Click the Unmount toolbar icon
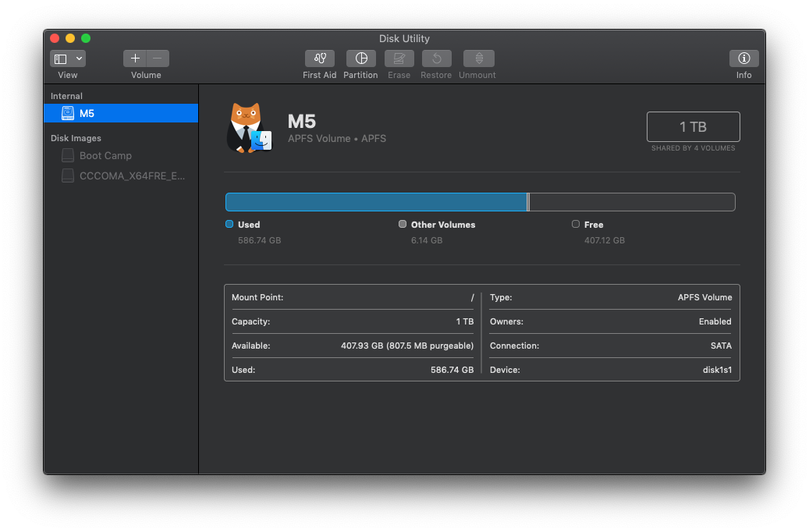809x532 pixels. tap(479, 59)
